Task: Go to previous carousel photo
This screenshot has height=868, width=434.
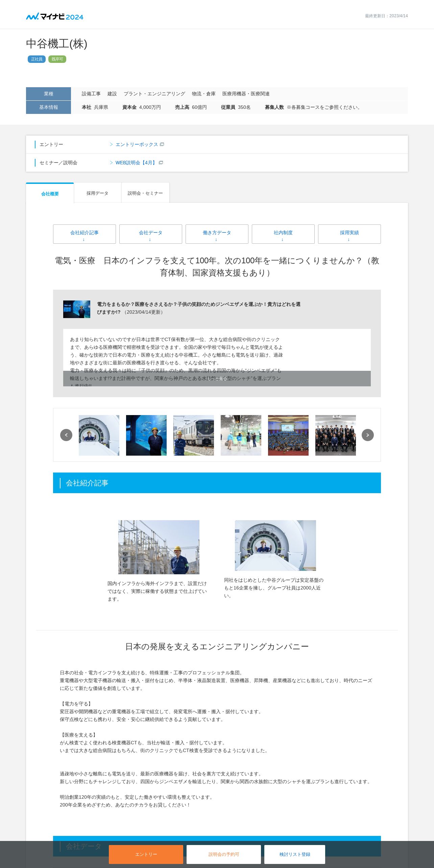Action: (x=66, y=435)
